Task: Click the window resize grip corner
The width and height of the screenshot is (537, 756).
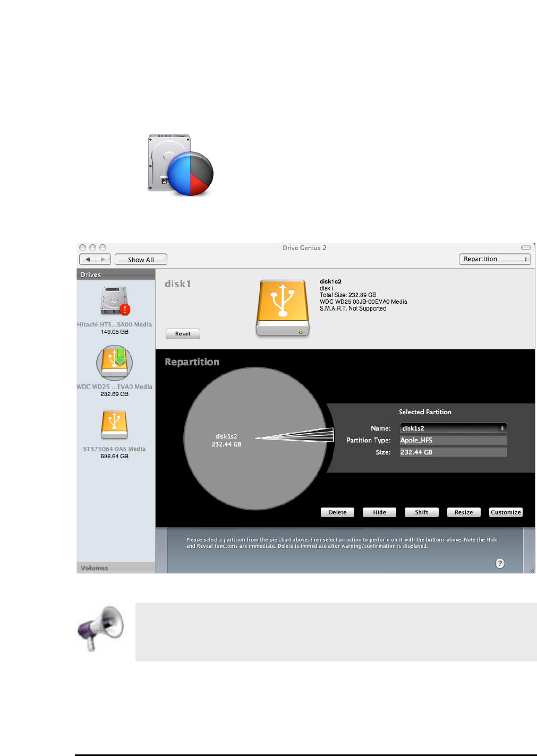Action: [x=531, y=569]
